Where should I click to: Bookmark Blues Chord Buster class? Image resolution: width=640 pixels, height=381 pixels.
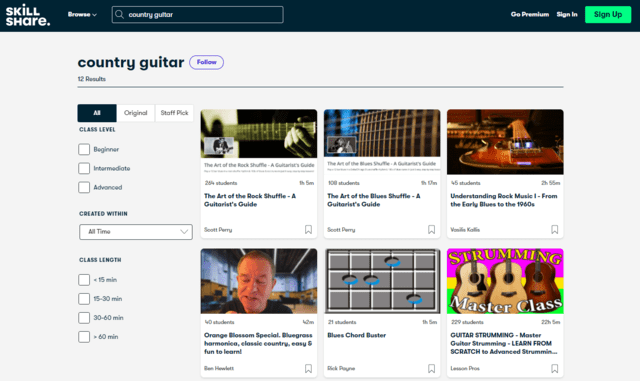(431, 368)
